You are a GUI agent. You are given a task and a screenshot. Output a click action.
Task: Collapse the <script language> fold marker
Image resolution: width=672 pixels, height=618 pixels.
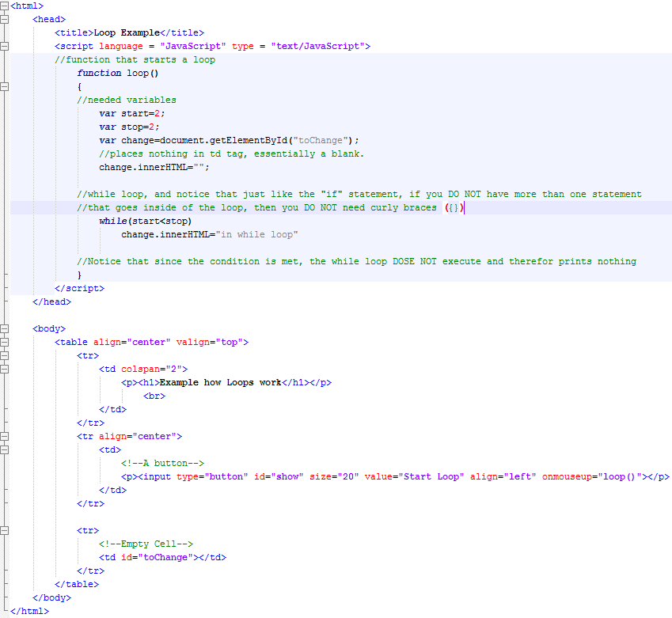[x=4, y=46]
